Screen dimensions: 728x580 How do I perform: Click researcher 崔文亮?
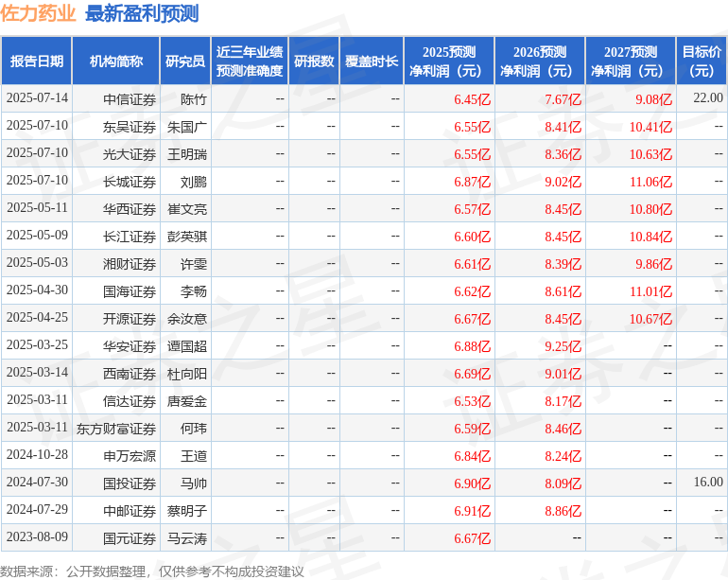click(x=187, y=209)
